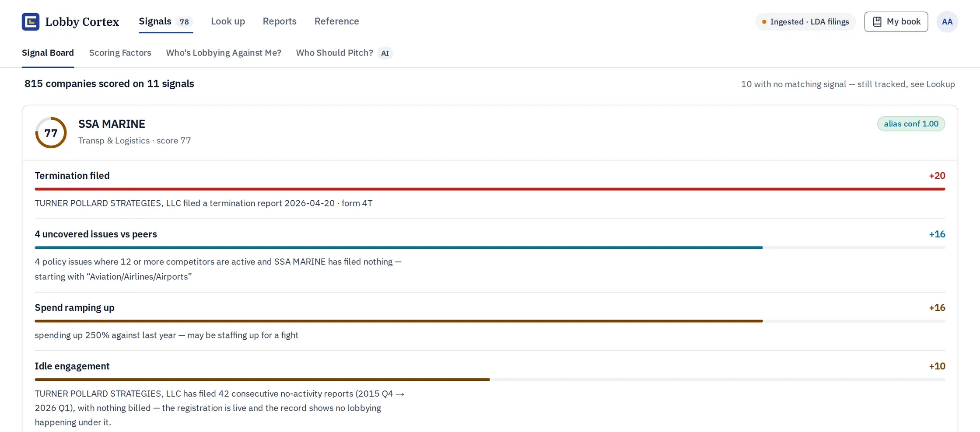Click the AI badge beside Who Should Pitch
Screen dimensions: 980x432
point(385,53)
